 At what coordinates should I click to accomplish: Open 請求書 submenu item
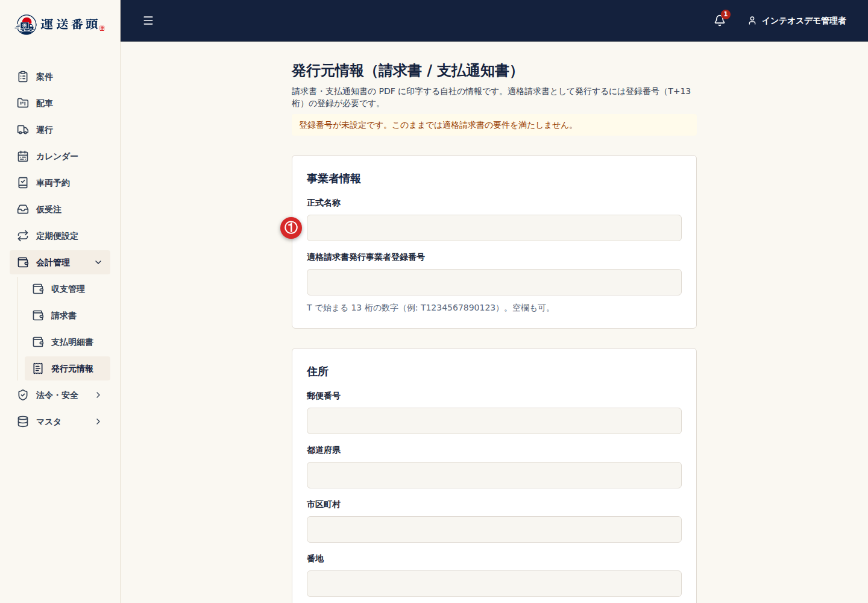68,315
